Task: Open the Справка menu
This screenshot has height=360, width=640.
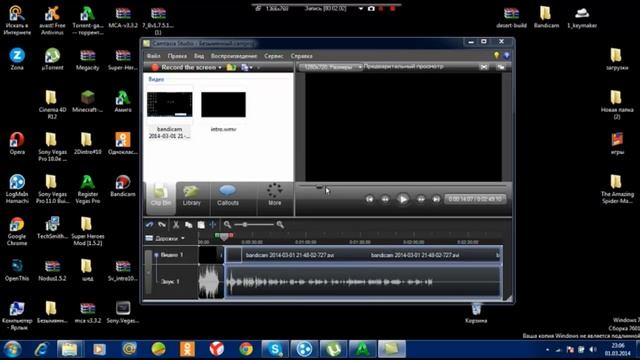Action: (x=301, y=56)
